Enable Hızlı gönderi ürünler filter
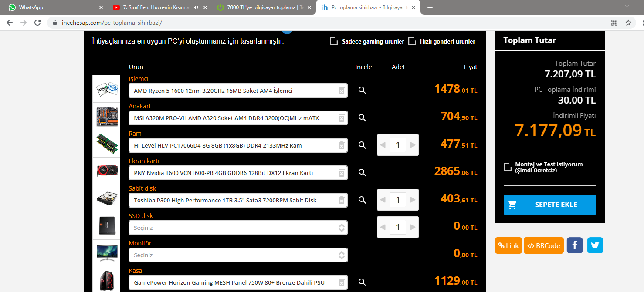 [x=412, y=41]
